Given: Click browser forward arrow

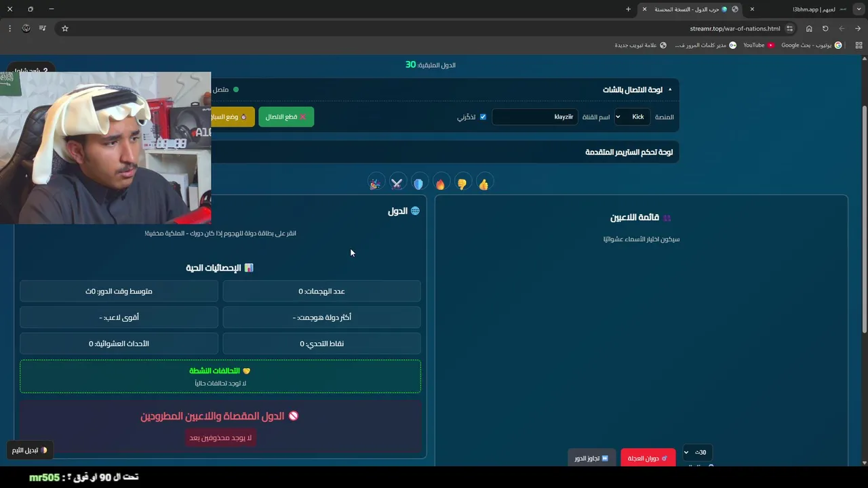Looking at the screenshot, I should tap(858, 28).
